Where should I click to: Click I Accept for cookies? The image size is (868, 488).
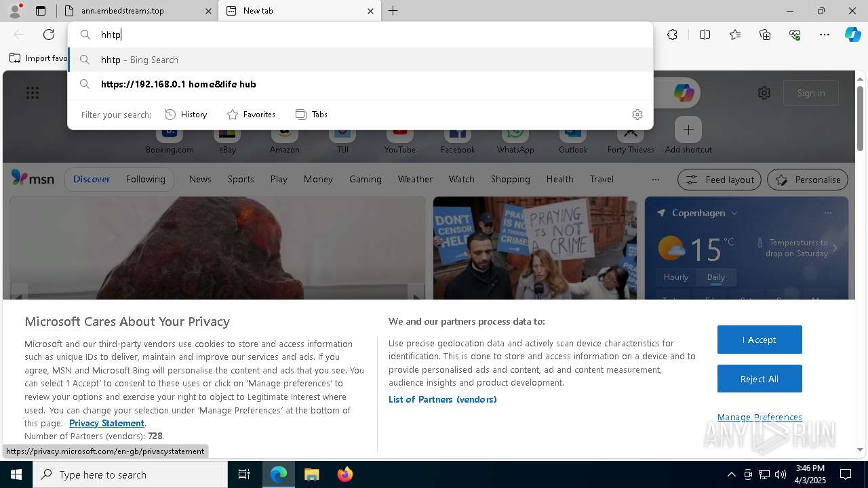(x=759, y=340)
